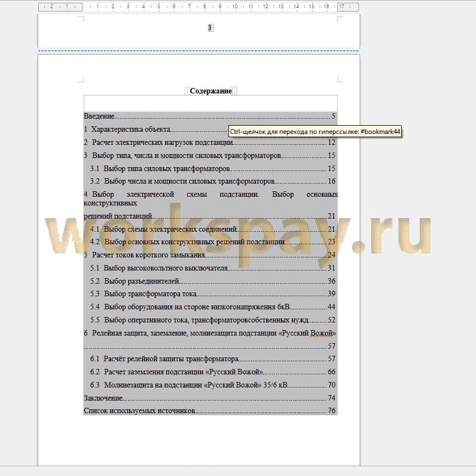Open 'Список используемых источников' entry
The width and height of the screenshot is (476, 476).
coord(209,411)
